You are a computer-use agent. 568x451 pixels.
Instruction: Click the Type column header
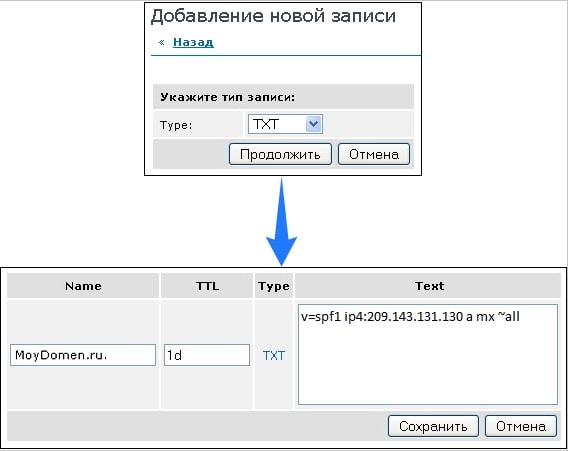[274, 286]
